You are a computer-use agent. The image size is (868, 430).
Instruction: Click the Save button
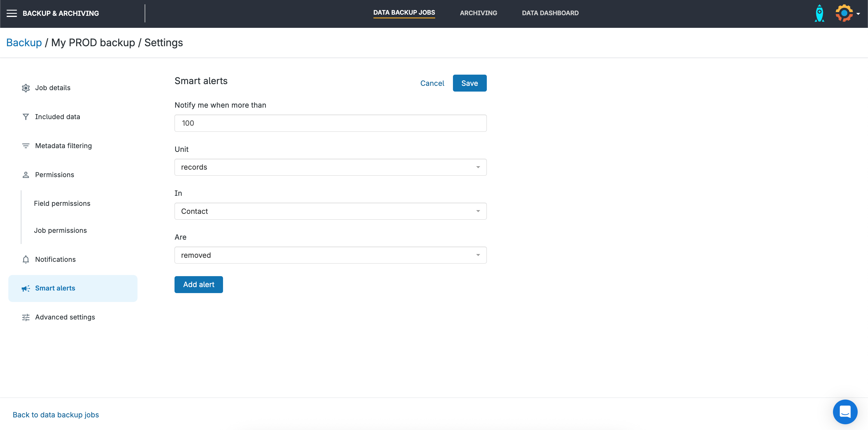469,83
